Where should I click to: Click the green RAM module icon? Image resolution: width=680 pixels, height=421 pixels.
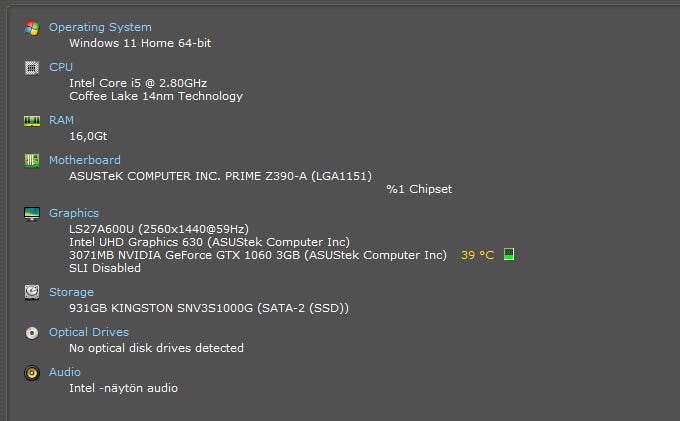[x=32, y=121]
